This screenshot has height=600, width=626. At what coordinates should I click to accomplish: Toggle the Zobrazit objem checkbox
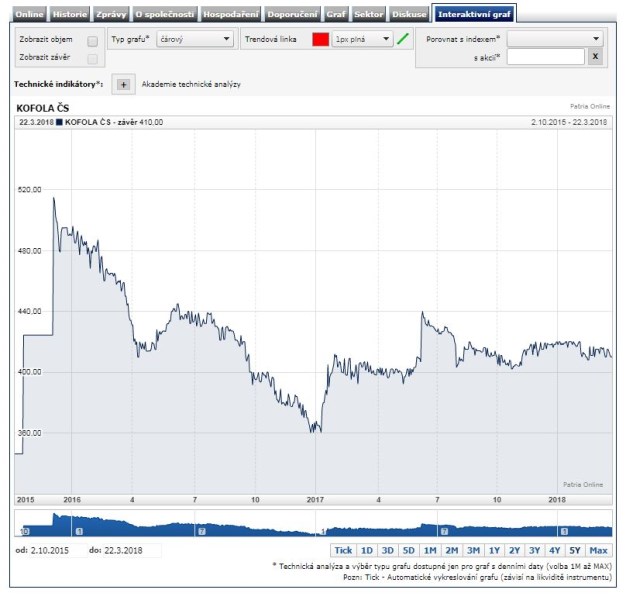pos(93,41)
